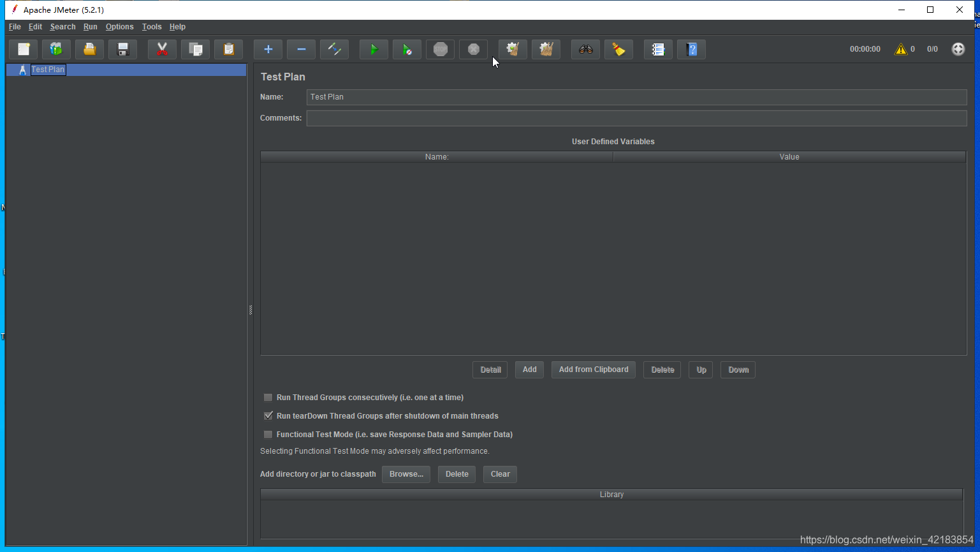This screenshot has width=980, height=552.
Task: Click the Stop test toolbar icon
Action: point(441,49)
